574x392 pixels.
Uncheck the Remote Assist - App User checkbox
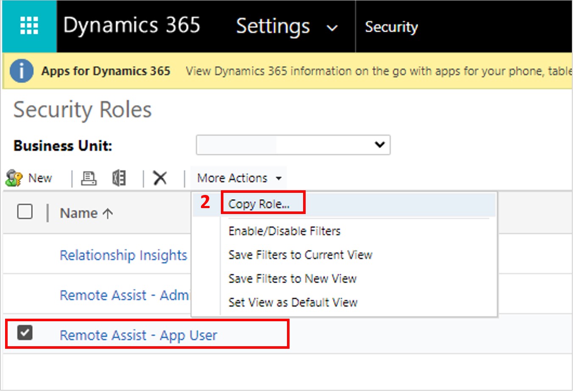coord(25,333)
